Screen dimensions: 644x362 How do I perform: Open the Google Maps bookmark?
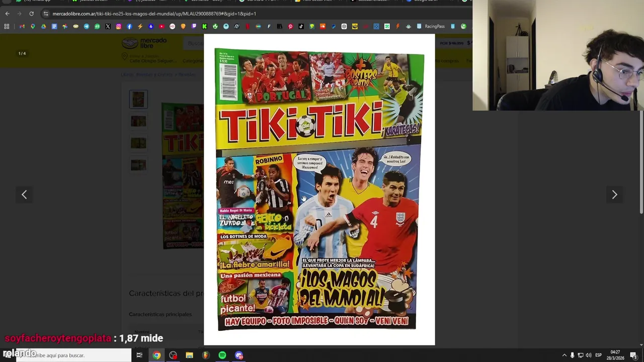point(33,26)
